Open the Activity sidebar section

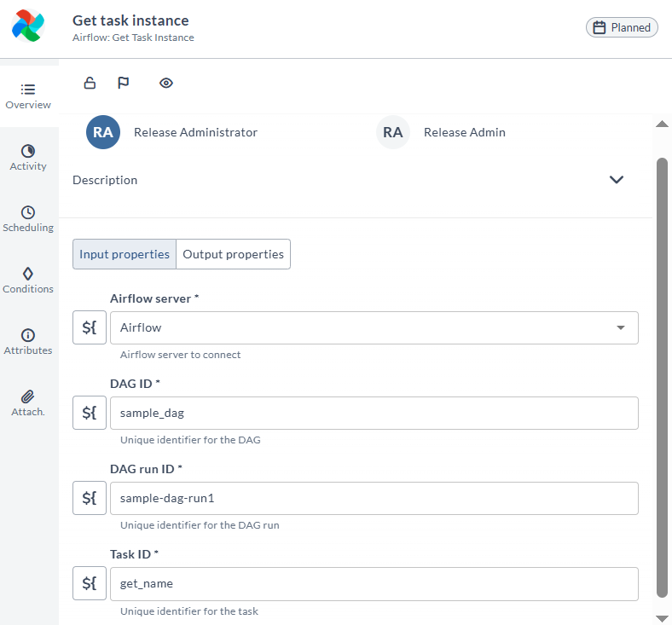28,158
